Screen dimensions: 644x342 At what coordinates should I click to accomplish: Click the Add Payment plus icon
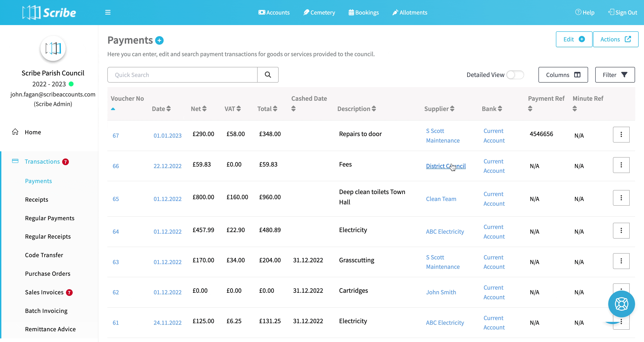160,40
